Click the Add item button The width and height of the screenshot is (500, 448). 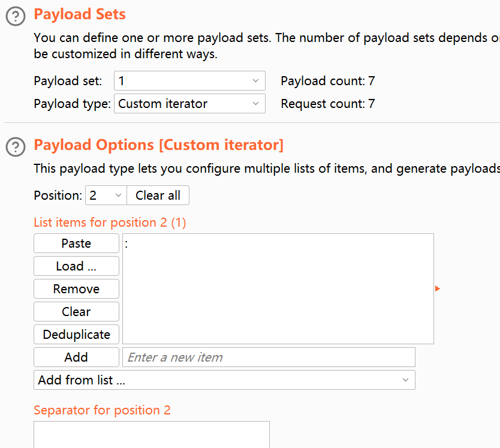76,357
